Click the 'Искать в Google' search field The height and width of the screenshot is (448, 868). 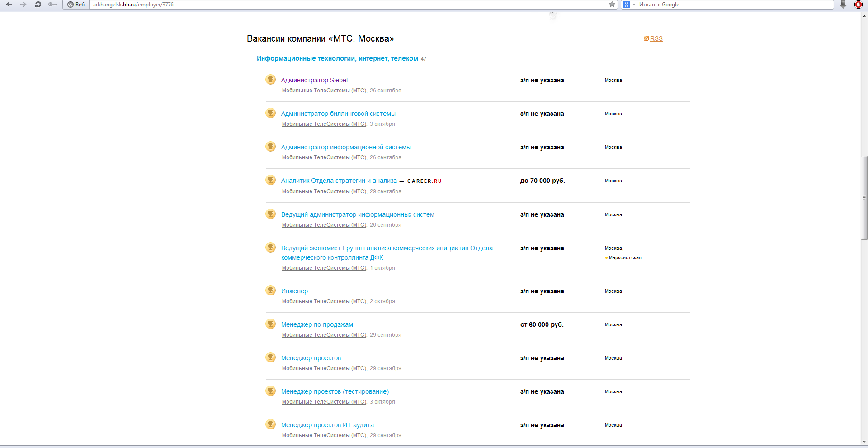735,5
